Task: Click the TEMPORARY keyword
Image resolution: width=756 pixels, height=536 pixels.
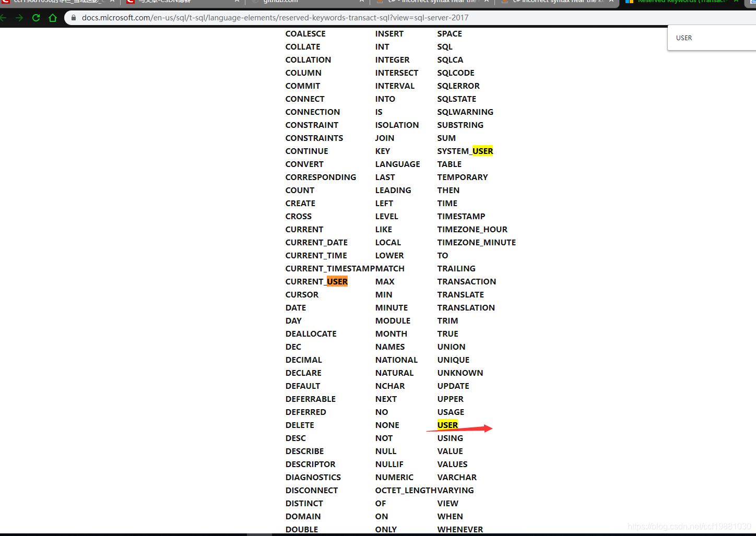Action: click(x=463, y=177)
